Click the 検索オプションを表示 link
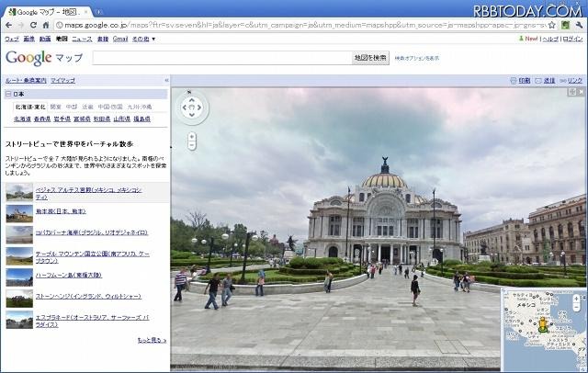Image resolution: width=588 pixels, height=373 pixels. [x=416, y=58]
